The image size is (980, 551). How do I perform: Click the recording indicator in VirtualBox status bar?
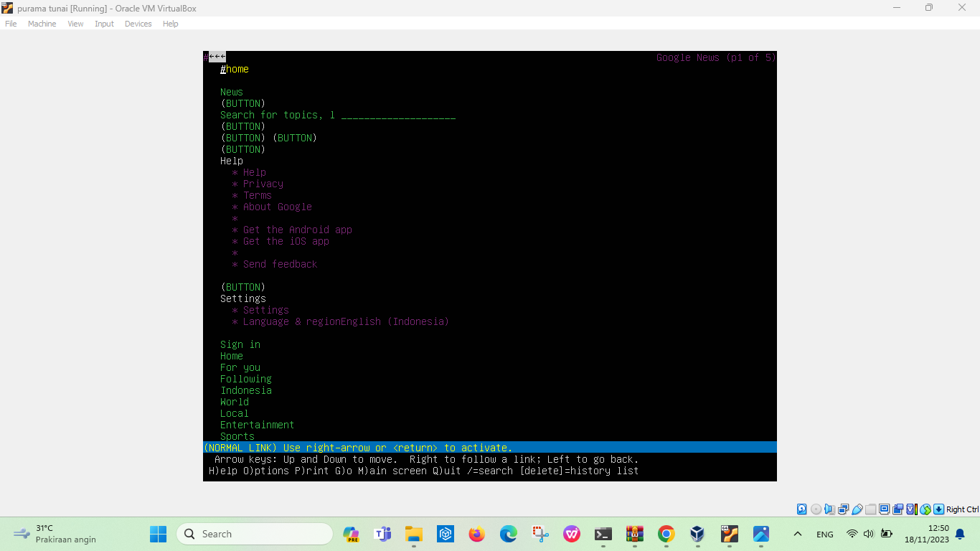point(897,509)
